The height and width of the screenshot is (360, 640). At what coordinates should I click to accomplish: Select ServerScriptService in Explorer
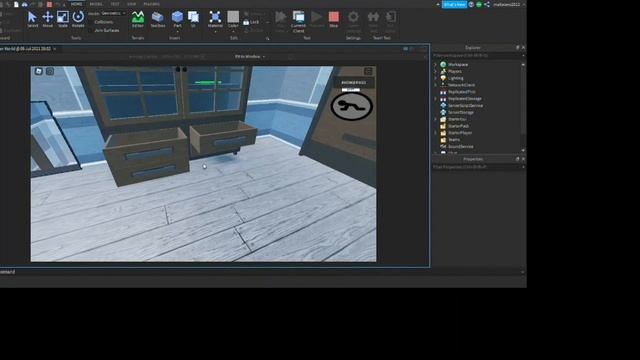coord(465,106)
